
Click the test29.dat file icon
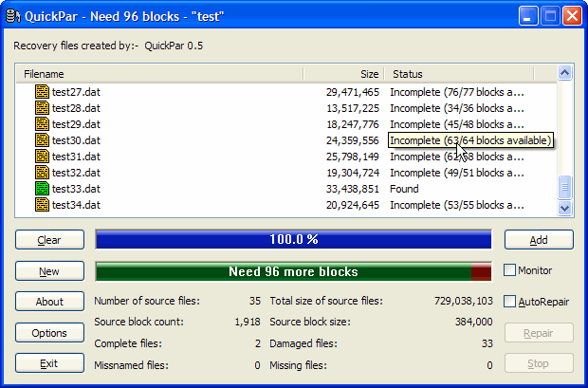click(42, 124)
